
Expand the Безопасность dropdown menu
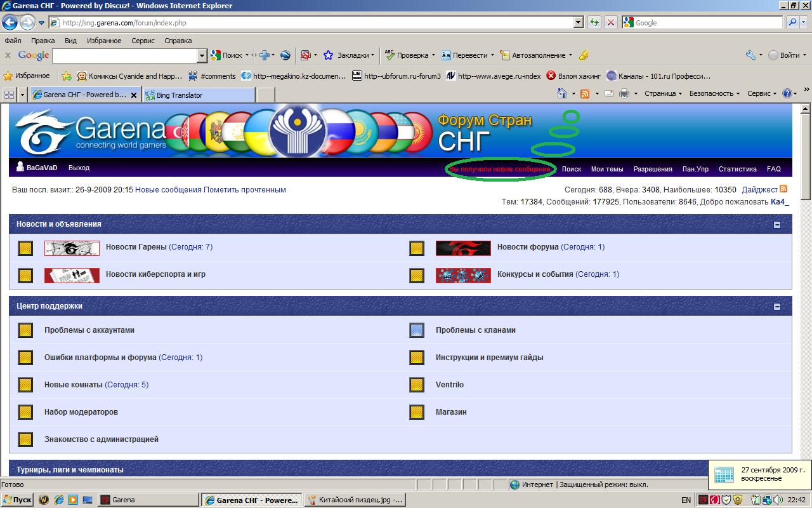tap(714, 93)
